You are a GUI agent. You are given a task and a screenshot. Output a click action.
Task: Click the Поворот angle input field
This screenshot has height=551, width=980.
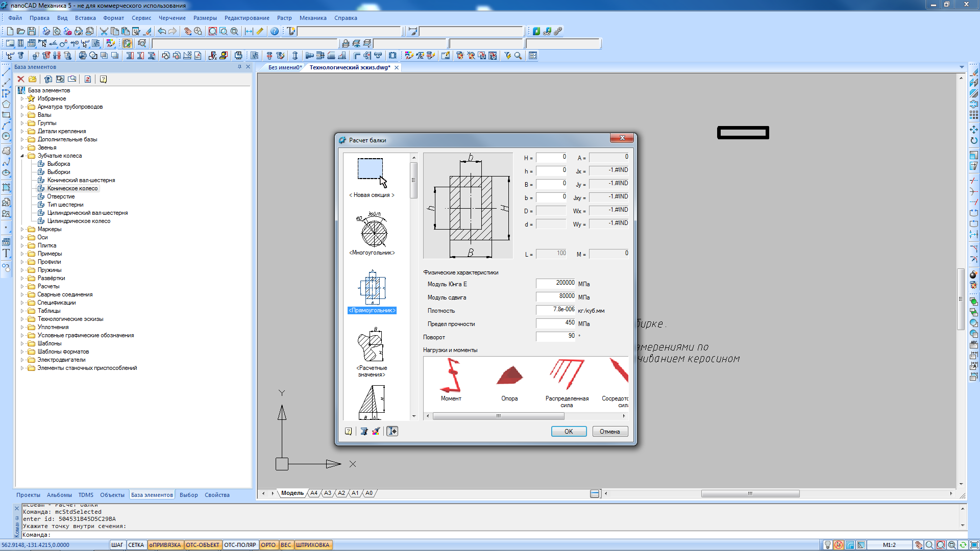[x=556, y=336]
